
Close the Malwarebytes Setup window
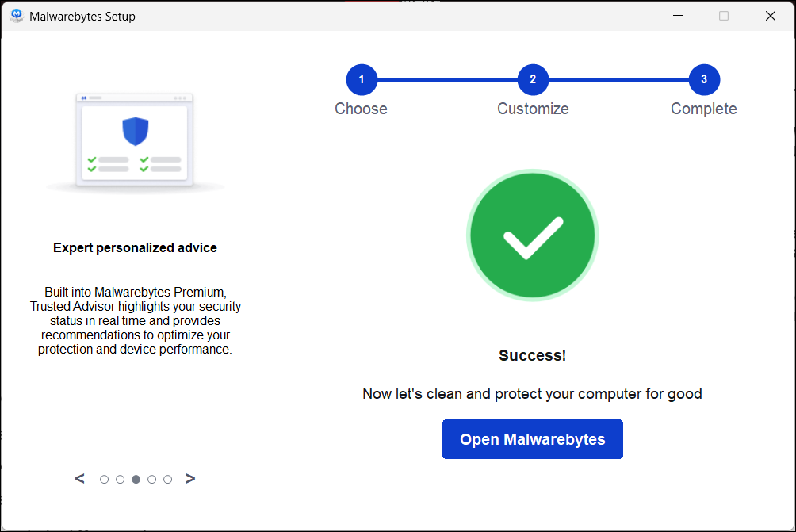[771, 16]
